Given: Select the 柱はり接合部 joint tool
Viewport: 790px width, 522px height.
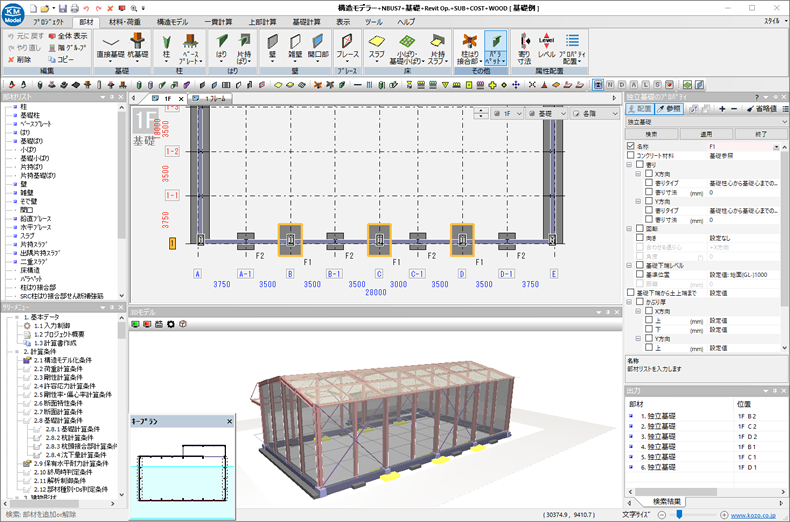Looking at the screenshot, I should coord(469,48).
